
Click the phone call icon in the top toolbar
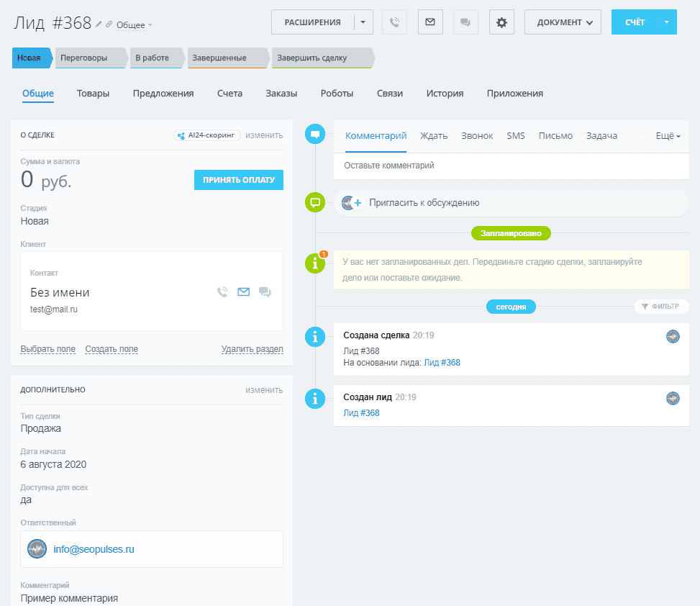pyautogui.click(x=394, y=22)
